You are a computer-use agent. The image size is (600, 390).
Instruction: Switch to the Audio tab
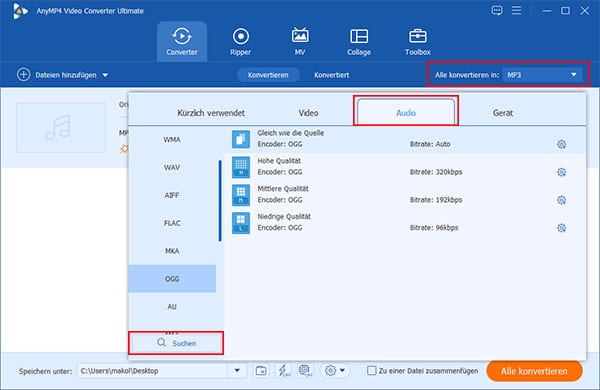click(x=406, y=112)
